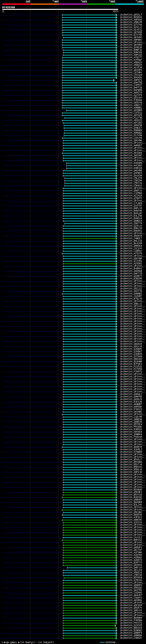Select the UniRef100_P49149 label

click(131, 437)
